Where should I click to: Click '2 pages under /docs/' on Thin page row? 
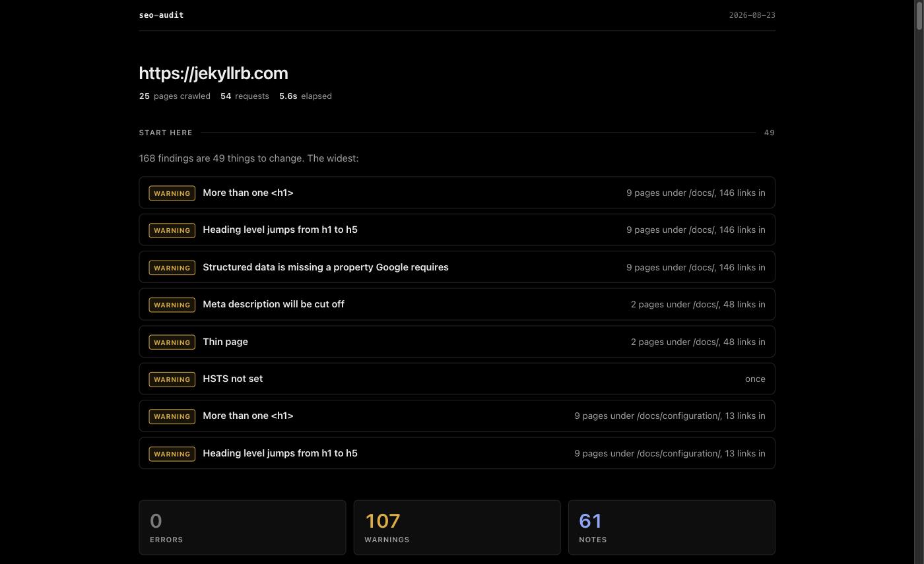(698, 342)
